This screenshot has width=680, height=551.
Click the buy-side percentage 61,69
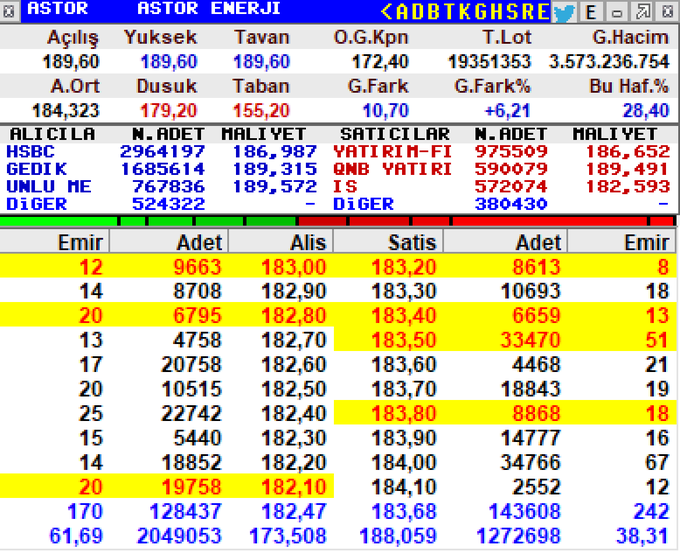pos(76,536)
